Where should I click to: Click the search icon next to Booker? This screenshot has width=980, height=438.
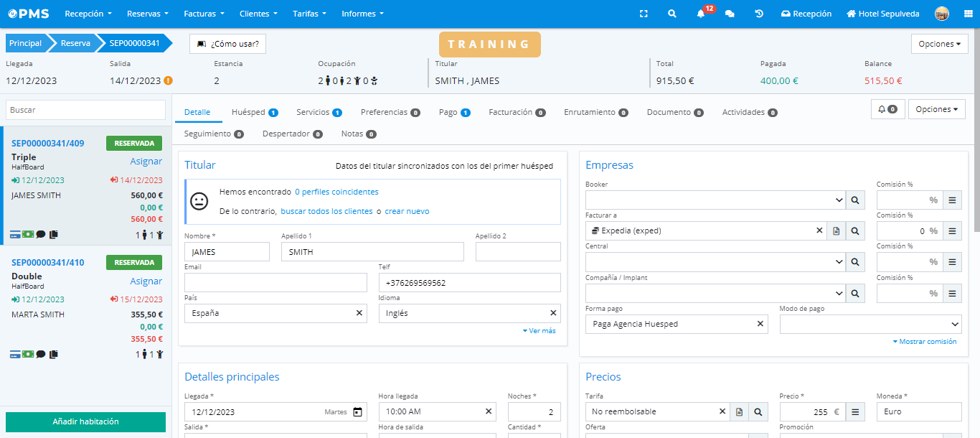855,200
